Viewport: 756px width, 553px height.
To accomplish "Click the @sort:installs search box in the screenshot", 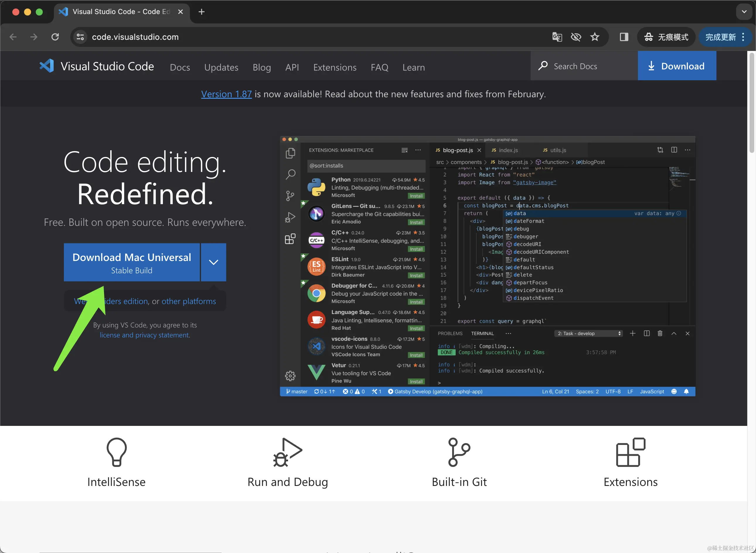I will [366, 166].
